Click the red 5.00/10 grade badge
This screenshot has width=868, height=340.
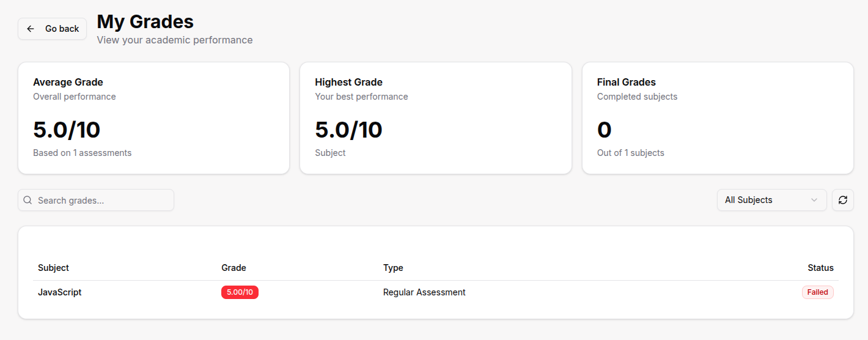(x=240, y=292)
